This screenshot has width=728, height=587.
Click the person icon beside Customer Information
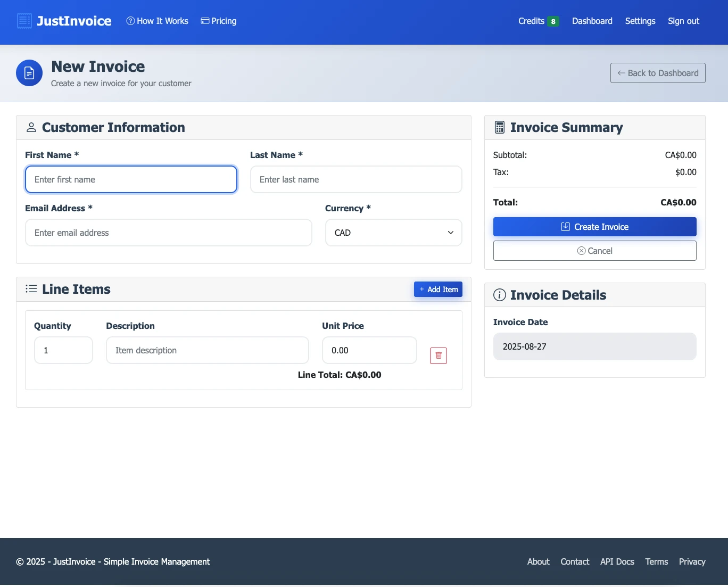pos(31,128)
